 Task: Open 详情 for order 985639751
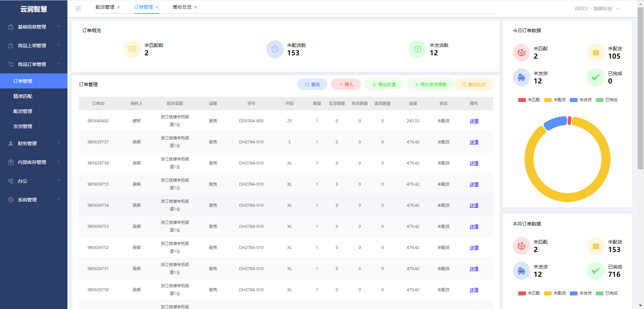pyautogui.click(x=474, y=269)
